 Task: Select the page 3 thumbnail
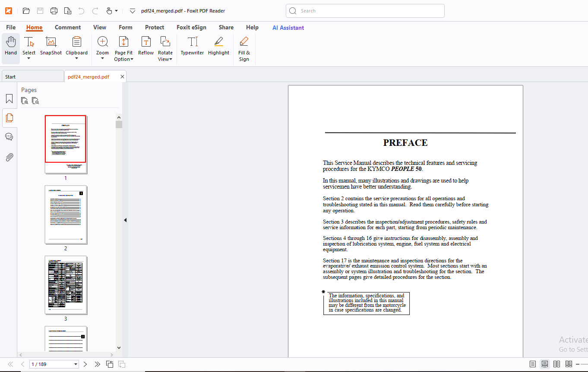(x=66, y=285)
